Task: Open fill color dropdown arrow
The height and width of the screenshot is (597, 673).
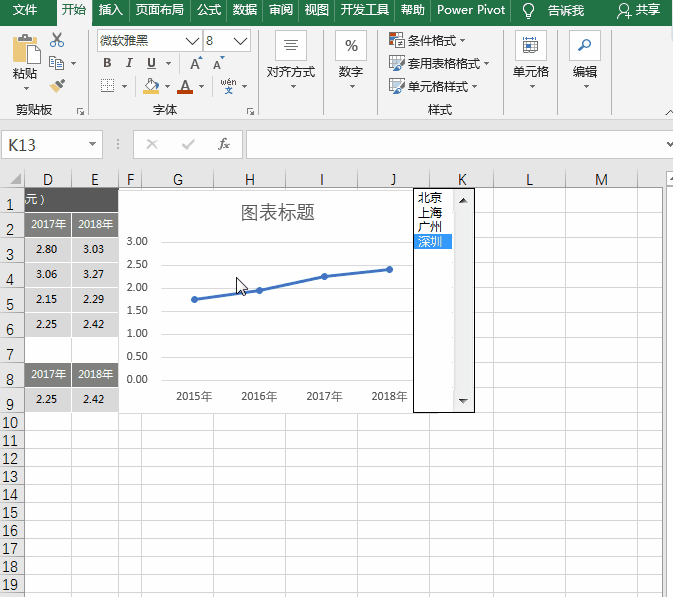Action: 167,86
